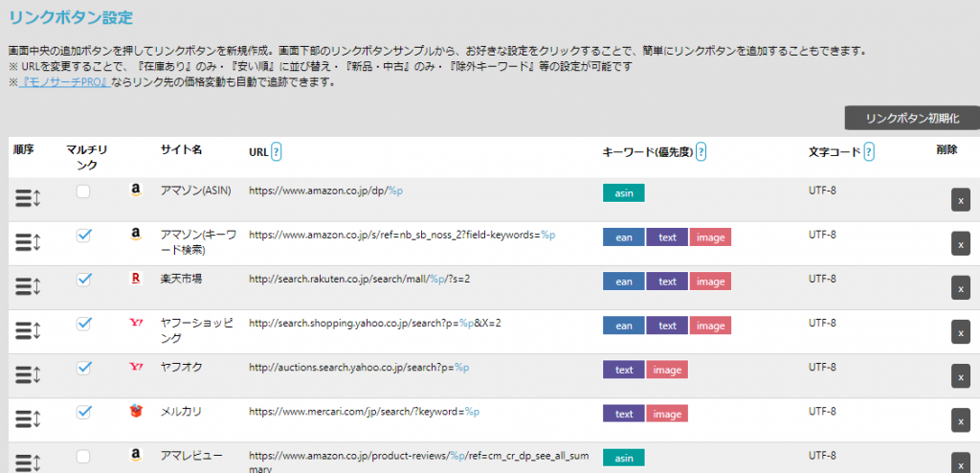
Task: Click the help icon beside キーワード(優先度) header
Action: [702, 151]
